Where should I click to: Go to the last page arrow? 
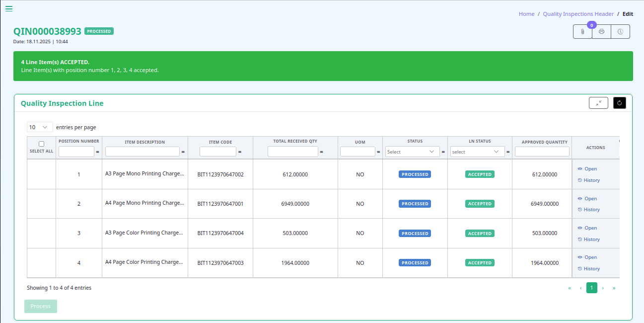[x=614, y=288]
